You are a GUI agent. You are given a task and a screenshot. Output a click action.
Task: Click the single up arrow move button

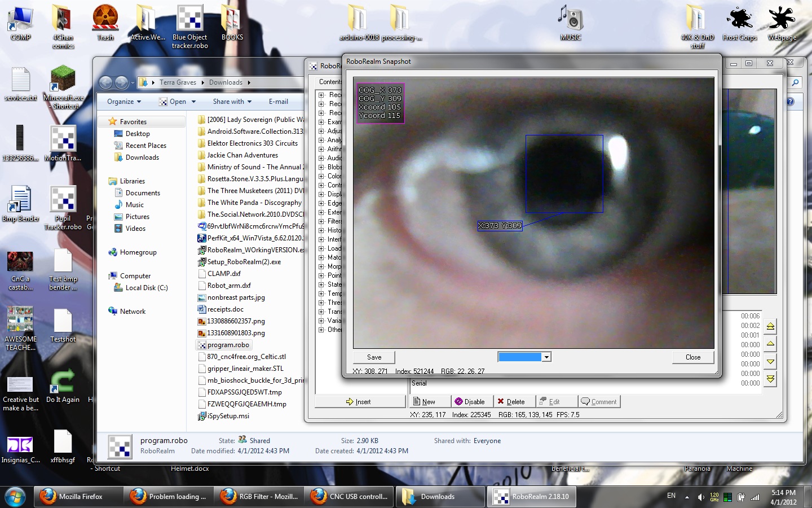(x=770, y=344)
